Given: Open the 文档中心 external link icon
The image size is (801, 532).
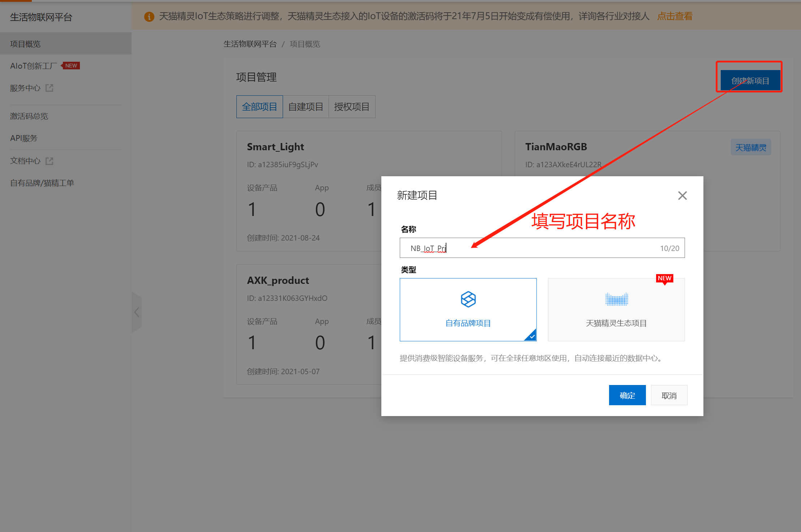Looking at the screenshot, I should [x=50, y=161].
